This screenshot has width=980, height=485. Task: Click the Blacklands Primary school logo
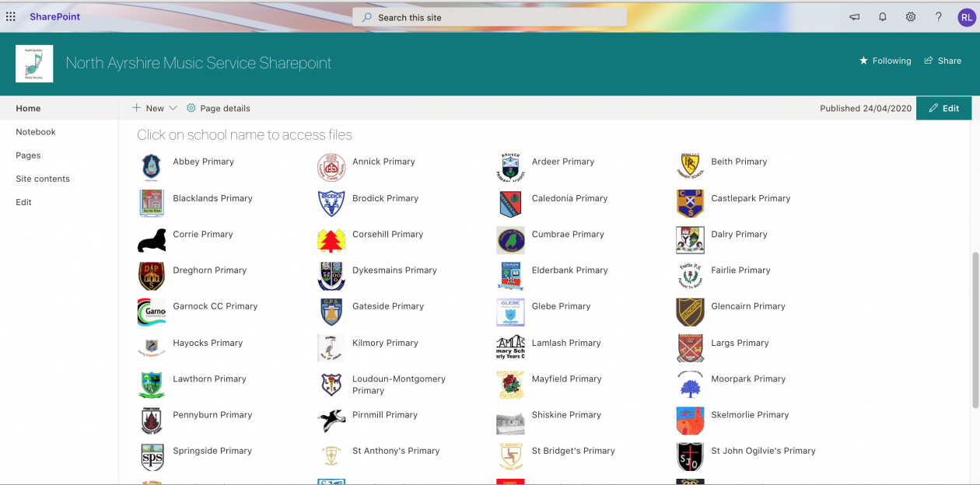click(x=152, y=204)
